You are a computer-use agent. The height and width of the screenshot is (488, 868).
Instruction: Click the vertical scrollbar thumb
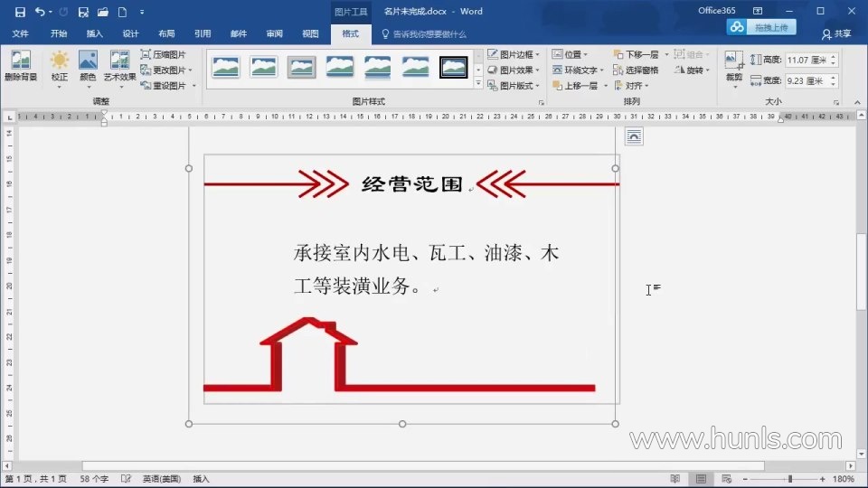point(862,271)
